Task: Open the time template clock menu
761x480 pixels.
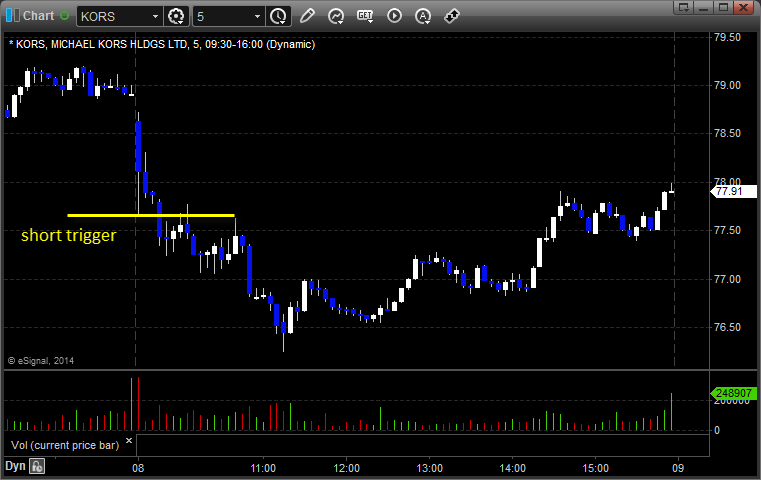Action: [279, 16]
